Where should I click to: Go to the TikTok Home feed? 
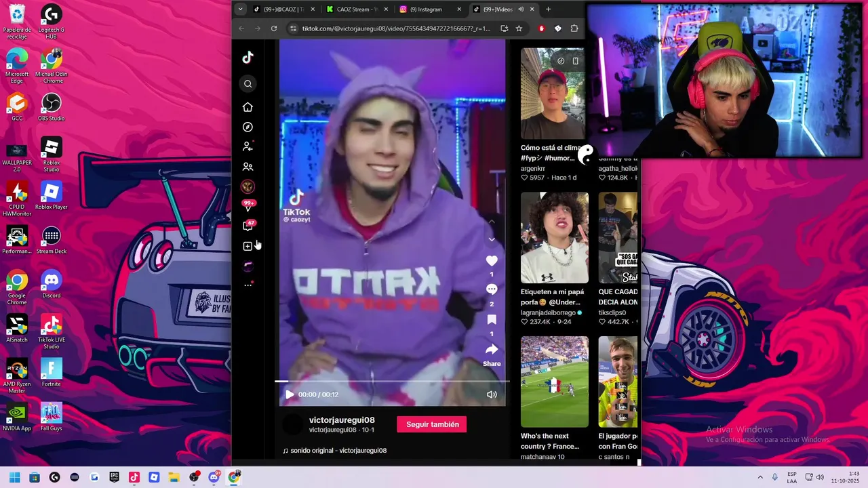[x=248, y=107]
